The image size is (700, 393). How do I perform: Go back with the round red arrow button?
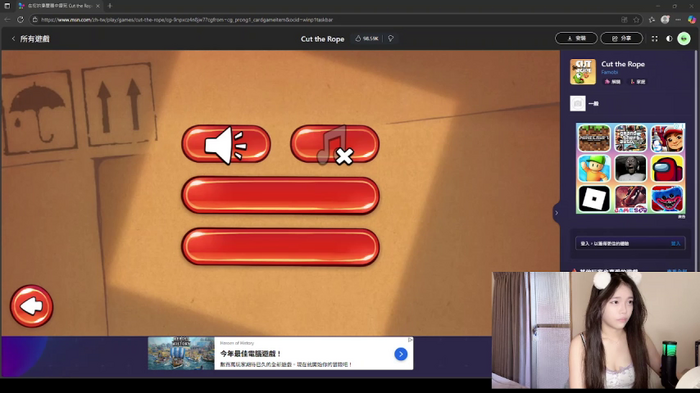[32, 306]
